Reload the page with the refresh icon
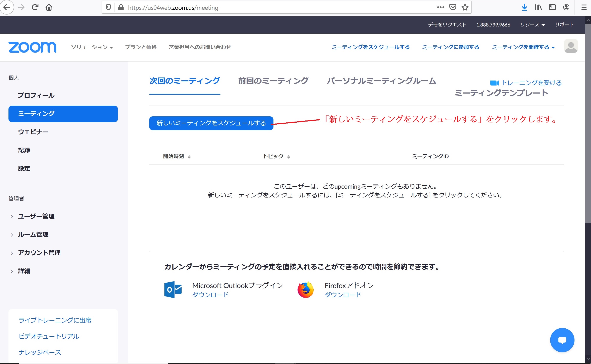This screenshot has height=364, width=591. coord(35,7)
